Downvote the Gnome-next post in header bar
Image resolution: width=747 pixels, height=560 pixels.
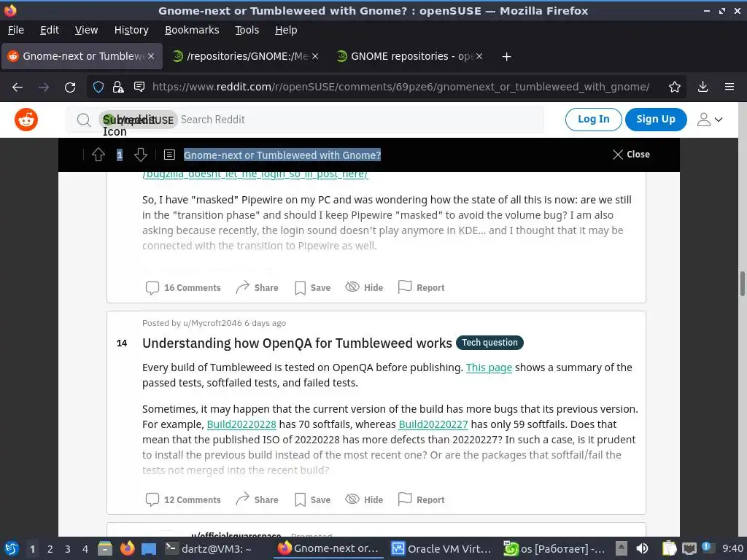tap(141, 155)
